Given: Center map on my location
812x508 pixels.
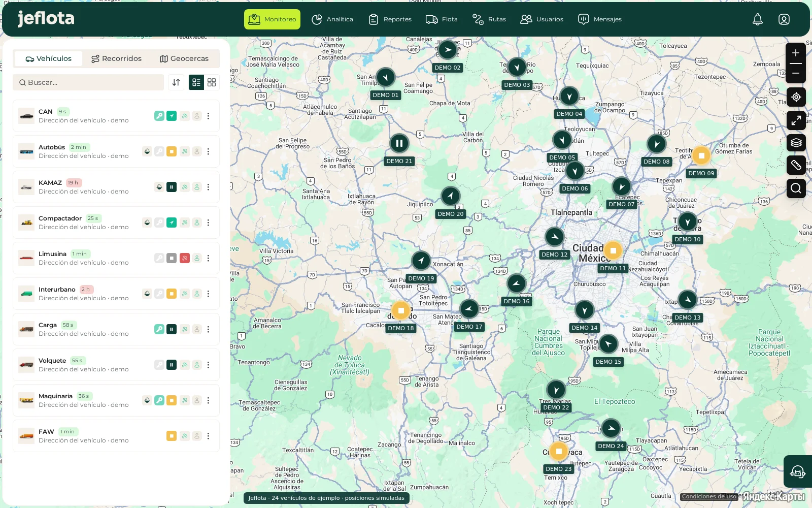Looking at the screenshot, I should click(x=796, y=97).
